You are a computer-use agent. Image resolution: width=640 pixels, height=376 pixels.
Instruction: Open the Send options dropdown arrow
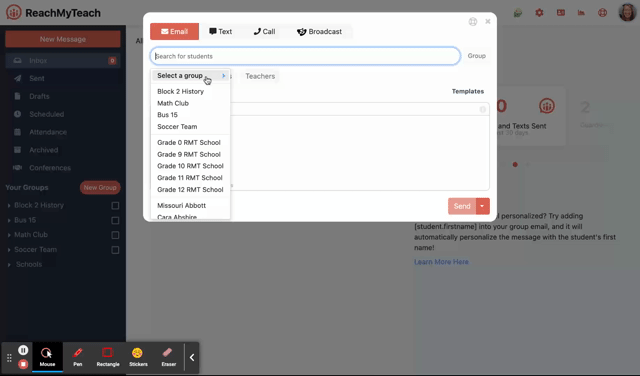[x=482, y=206]
